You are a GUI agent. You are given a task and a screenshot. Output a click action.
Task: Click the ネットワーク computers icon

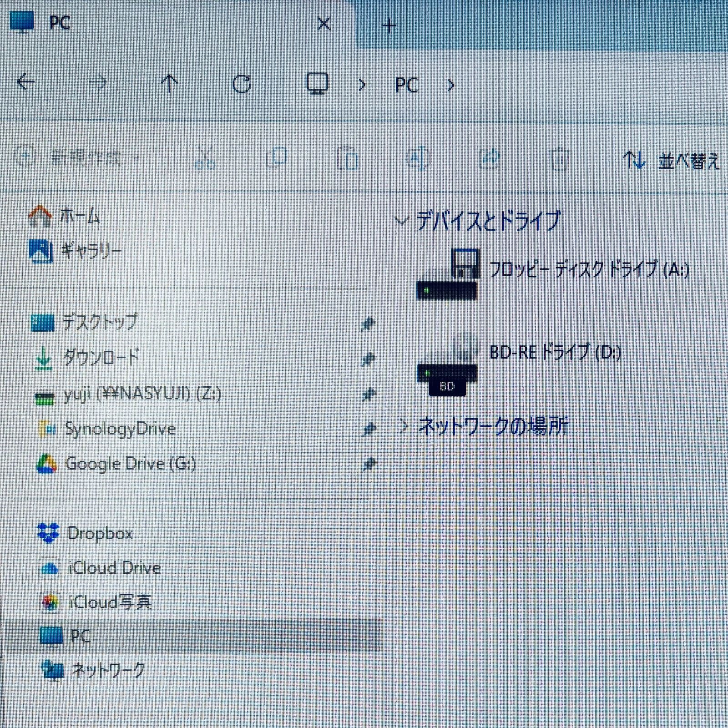tap(52, 670)
